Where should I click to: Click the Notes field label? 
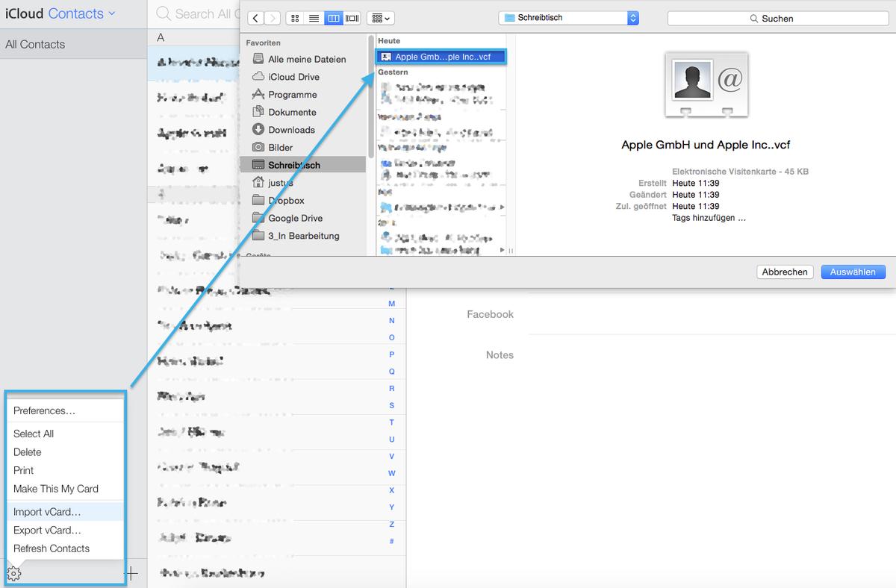(500, 355)
